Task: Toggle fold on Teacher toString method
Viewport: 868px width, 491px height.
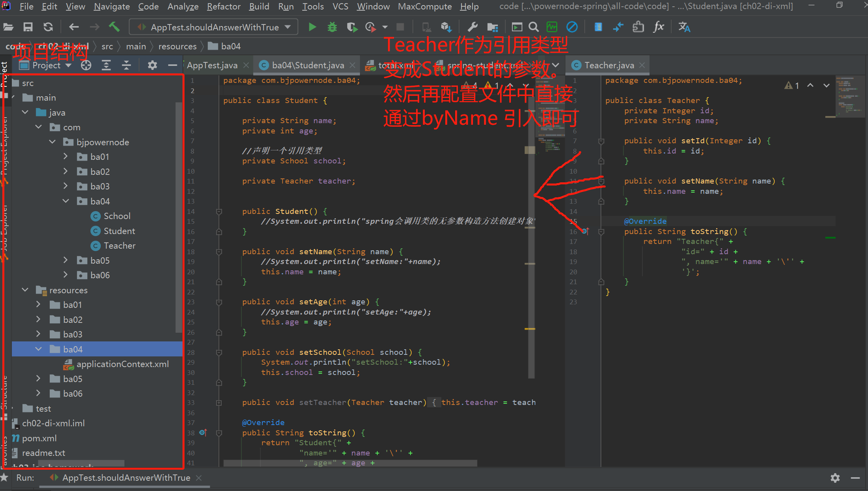Action: click(x=601, y=232)
